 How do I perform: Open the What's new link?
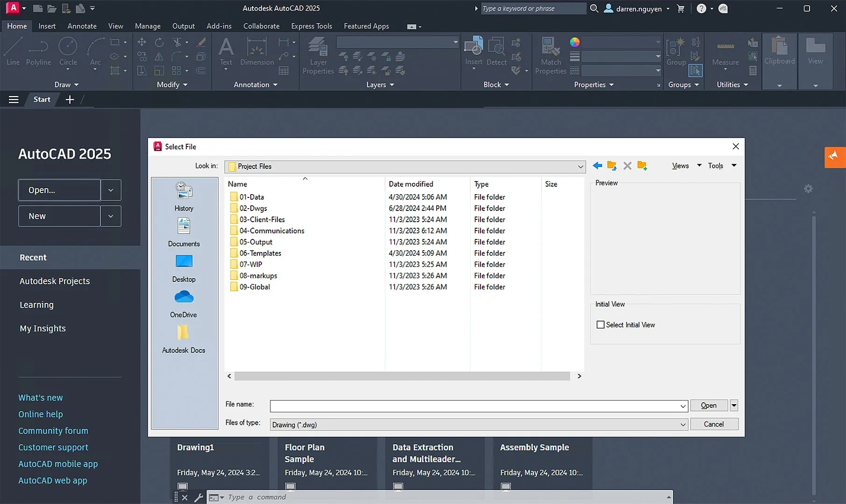click(x=40, y=397)
